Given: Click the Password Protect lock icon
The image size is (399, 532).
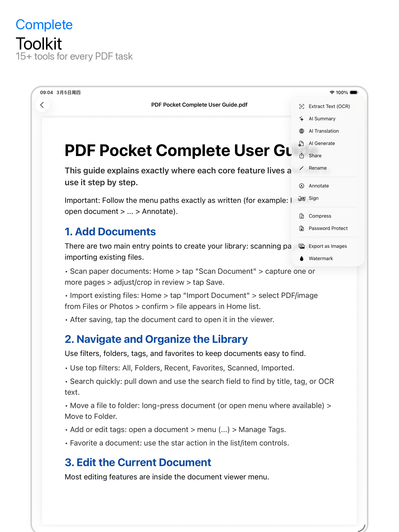Looking at the screenshot, I should click(x=302, y=228).
